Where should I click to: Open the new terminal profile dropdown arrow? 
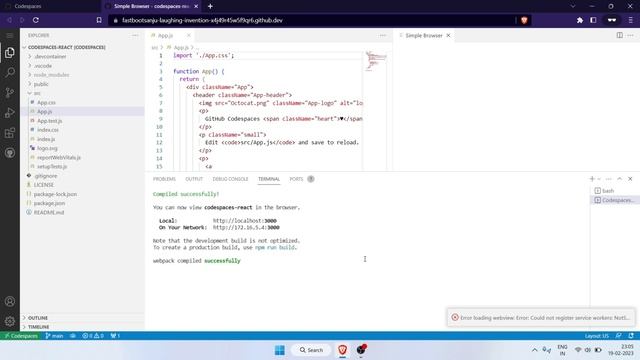pyautogui.click(x=599, y=179)
